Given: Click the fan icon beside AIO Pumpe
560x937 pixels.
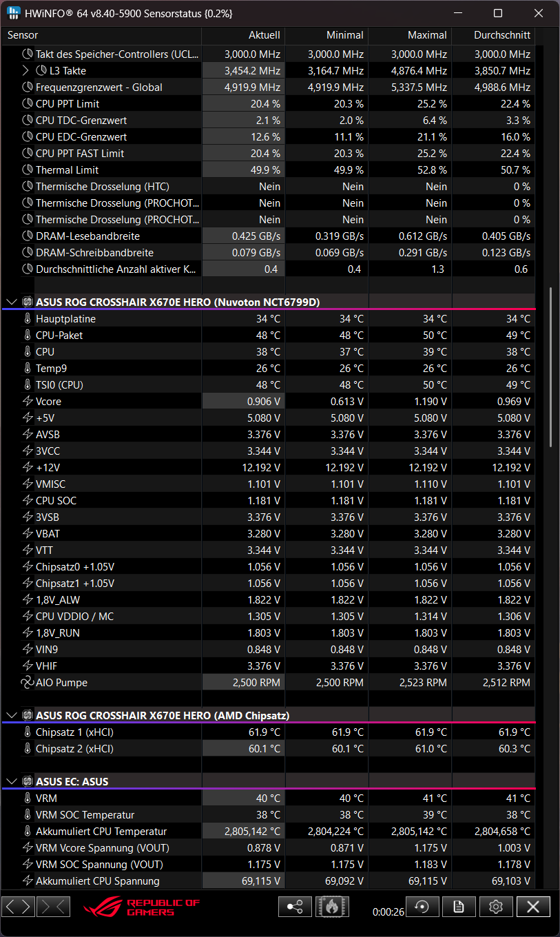Looking at the screenshot, I should 27,683.
